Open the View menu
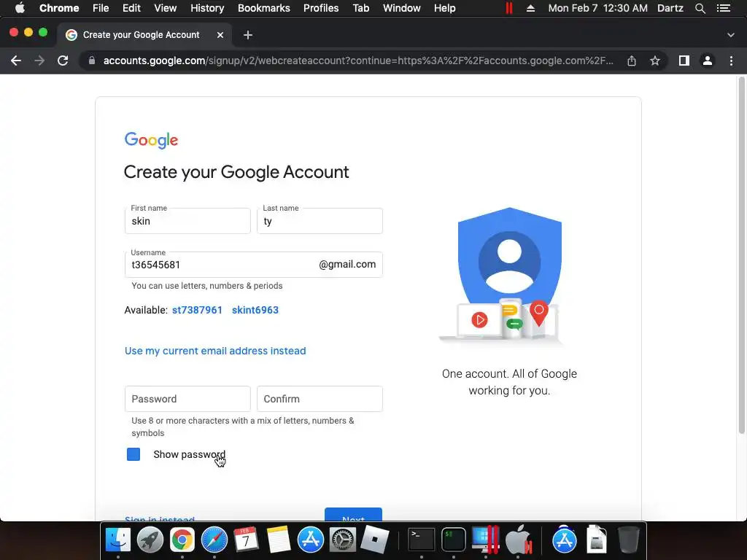This screenshot has height=560, width=747. [x=166, y=8]
